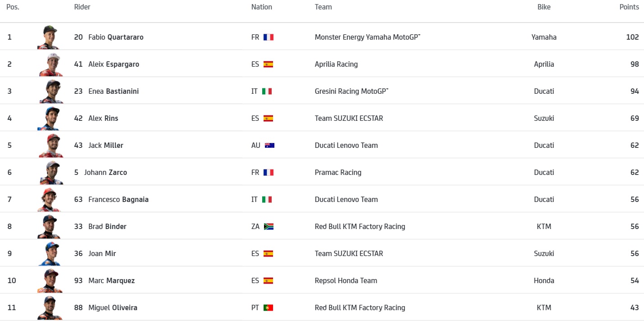Click the Australian flag in Jack Miller's row
Screen dimensions: 644x321
tap(269, 145)
